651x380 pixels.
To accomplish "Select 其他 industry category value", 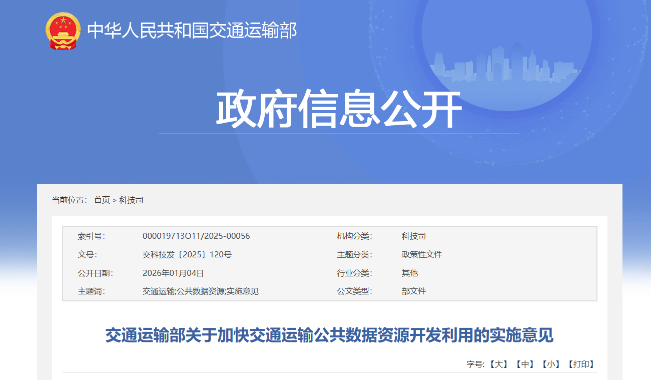I will click(x=409, y=273).
